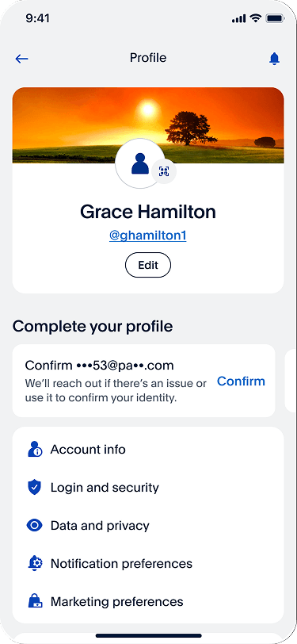
Task: Open Login and security settings
Action: 148,488
